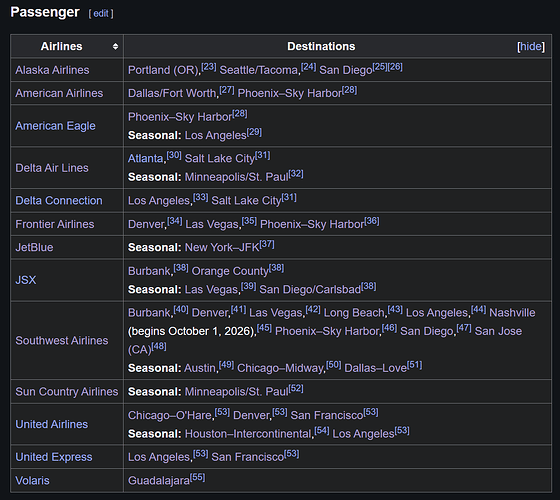Image resolution: width=560 pixels, height=500 pixels.
Task: Hide the Destinations table via hide link
Action: pyautogui.click(x=531, y=46)
